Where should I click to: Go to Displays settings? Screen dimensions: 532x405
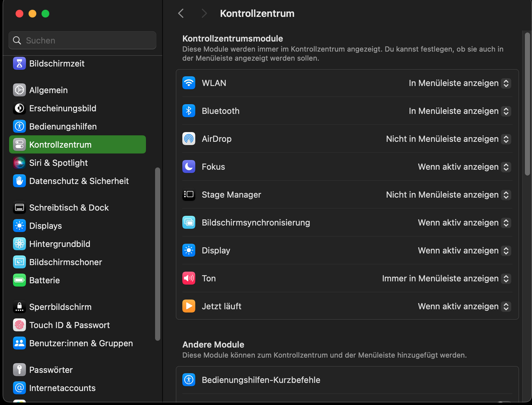78,225
